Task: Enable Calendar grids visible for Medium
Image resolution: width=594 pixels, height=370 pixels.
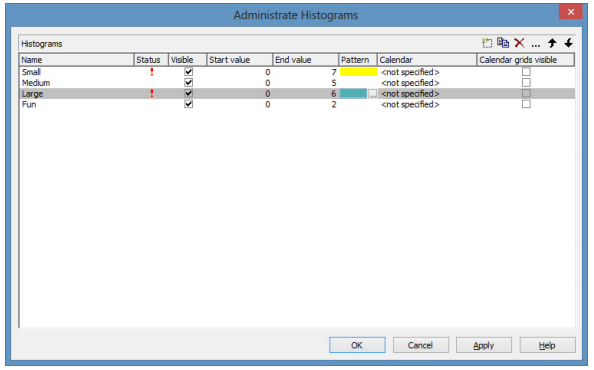Action: 526,83
